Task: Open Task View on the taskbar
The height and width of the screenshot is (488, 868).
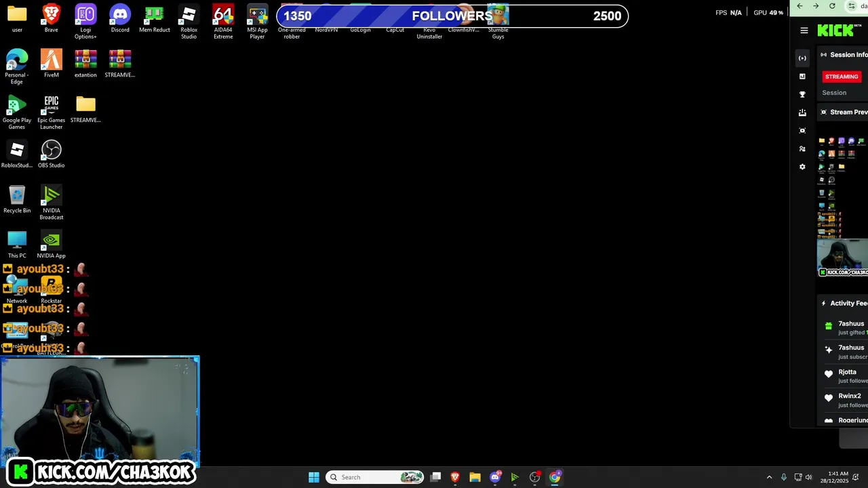Action: pyautogui.click(x=436, y=477)
